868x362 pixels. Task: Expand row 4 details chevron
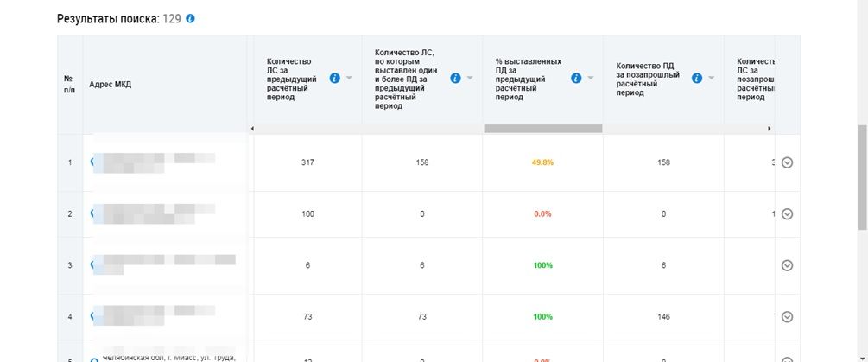point(787,317)
